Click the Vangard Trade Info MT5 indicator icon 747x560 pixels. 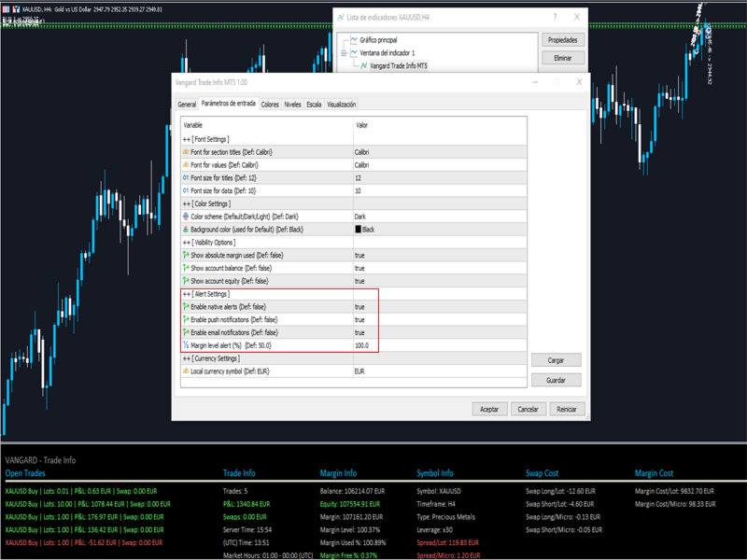[364, 65]
